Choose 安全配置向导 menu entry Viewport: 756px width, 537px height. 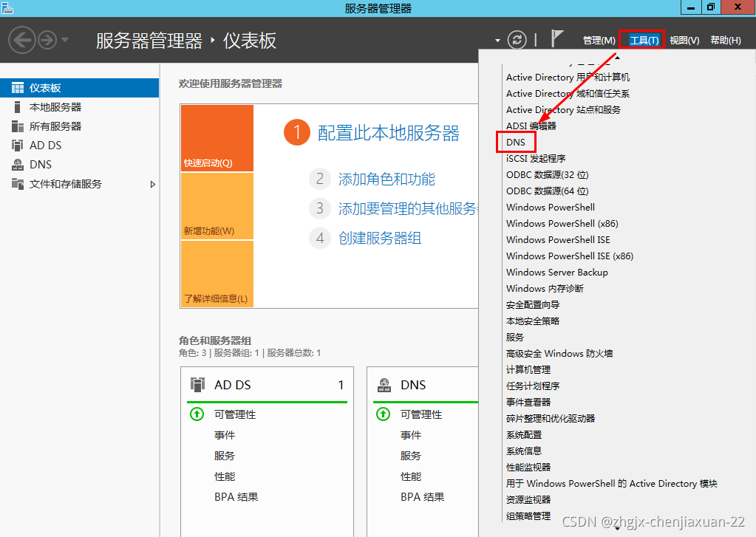[x=533, y=304]
